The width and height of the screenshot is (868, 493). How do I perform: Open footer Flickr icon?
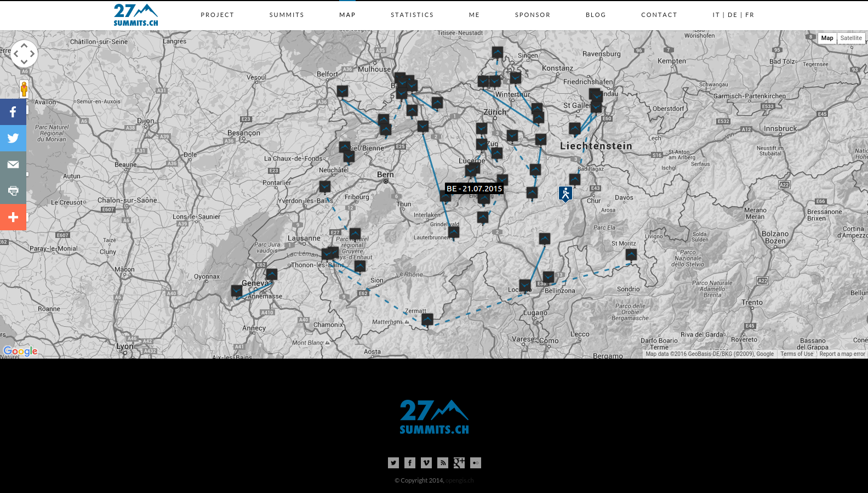[x=476, y=463]
